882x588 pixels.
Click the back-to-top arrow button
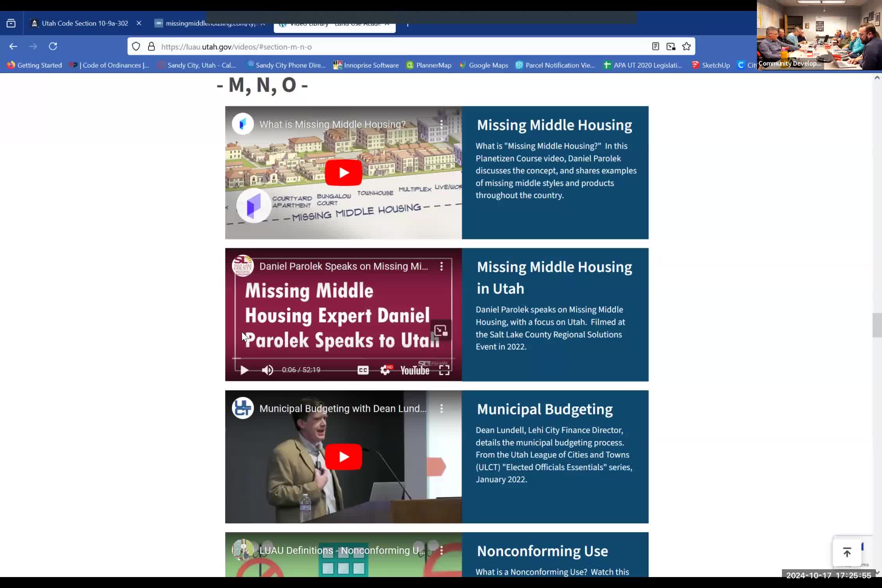[x=847, y=552]
